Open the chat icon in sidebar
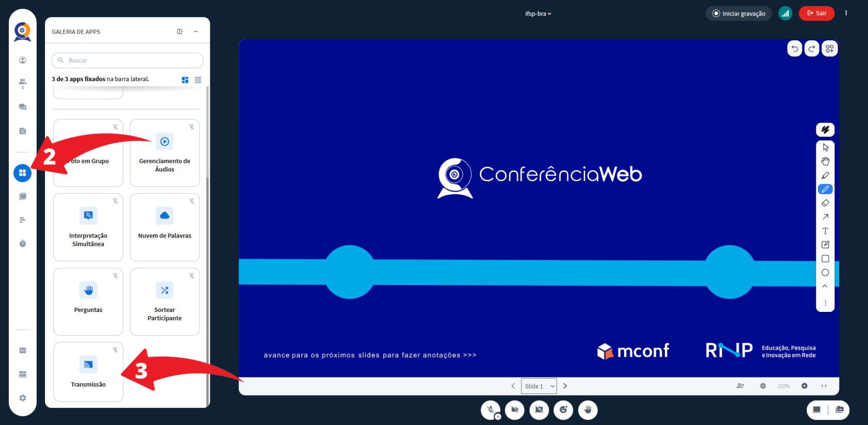 23,107
